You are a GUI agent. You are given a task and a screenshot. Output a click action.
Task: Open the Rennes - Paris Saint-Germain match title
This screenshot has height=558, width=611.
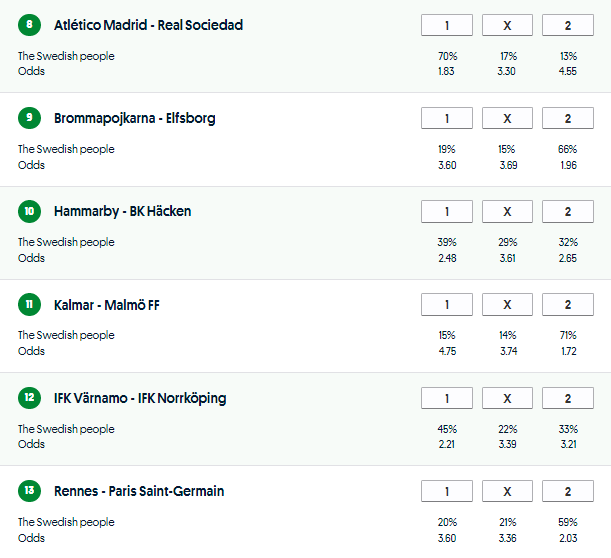point(139,491)
